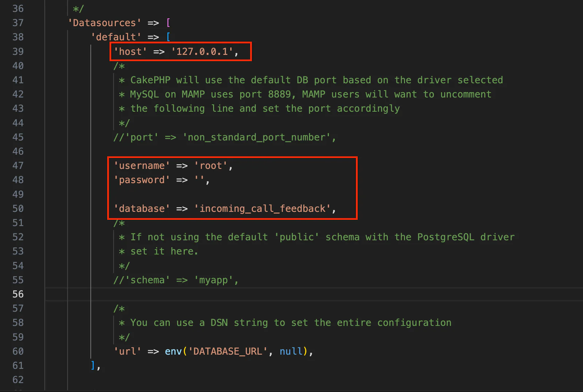
Task: Click the commented 'schema' line
Action: (176, 280)
